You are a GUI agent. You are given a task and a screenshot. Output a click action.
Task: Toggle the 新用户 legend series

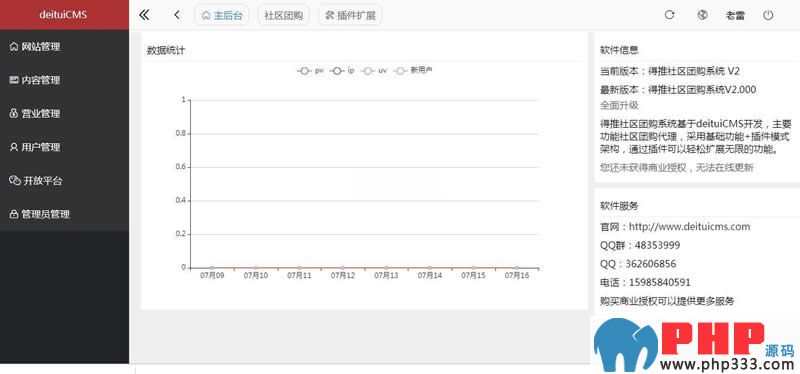click(414, 71)
